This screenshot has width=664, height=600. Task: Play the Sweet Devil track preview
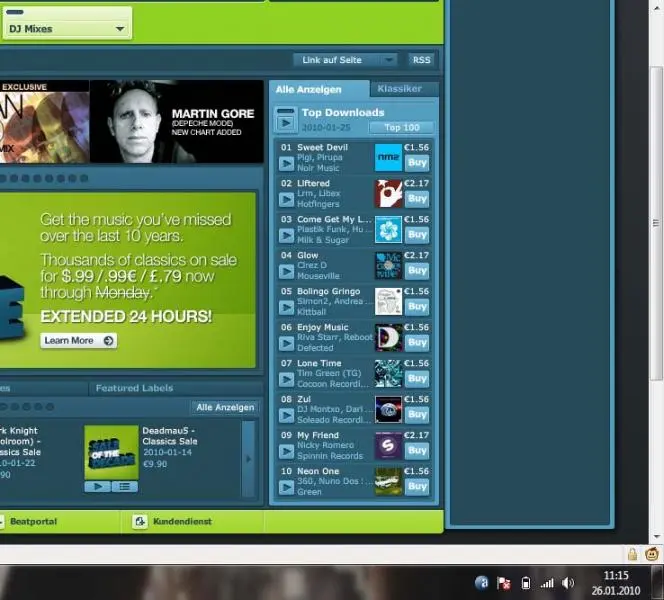286,163
